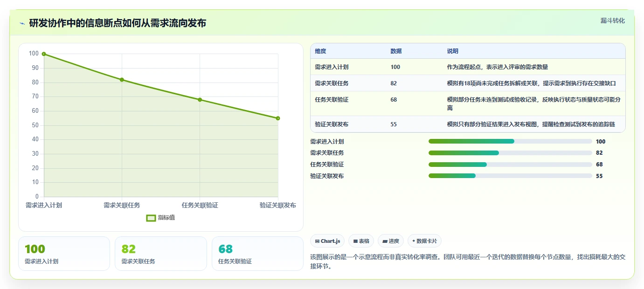Click the description starting 模拟部分任务
644x289 pixels.
[x=533, y=103]
